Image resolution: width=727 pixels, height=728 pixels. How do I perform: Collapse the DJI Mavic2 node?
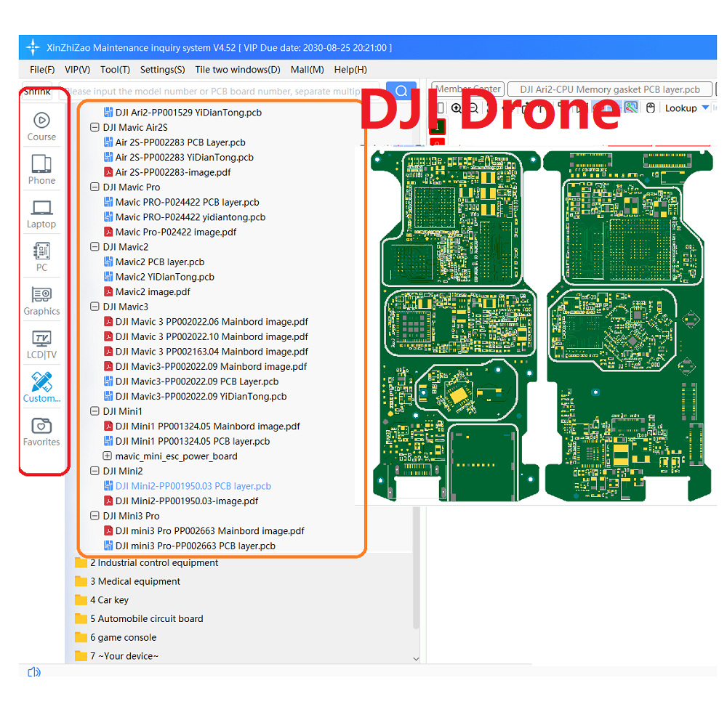point(95,246)
